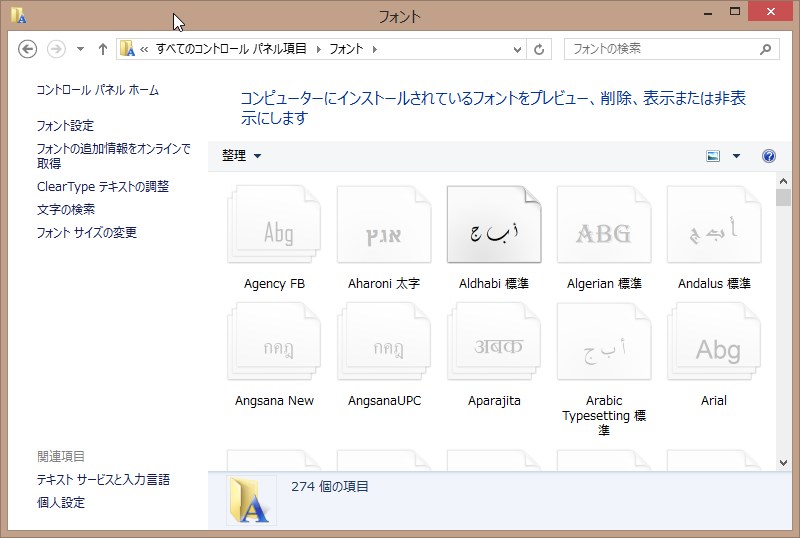The image size is (800, 538).
Task: Select the Arial font family icon
Action: 714,341
